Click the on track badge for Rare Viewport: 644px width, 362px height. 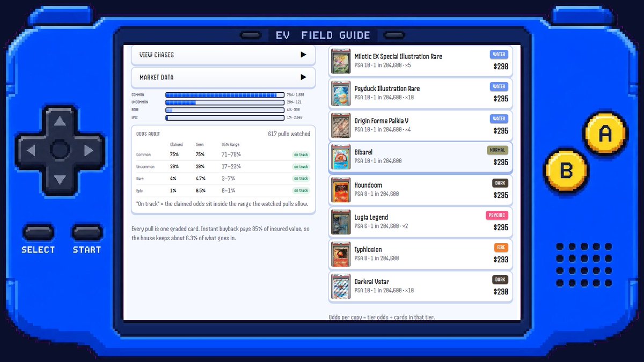301,179
